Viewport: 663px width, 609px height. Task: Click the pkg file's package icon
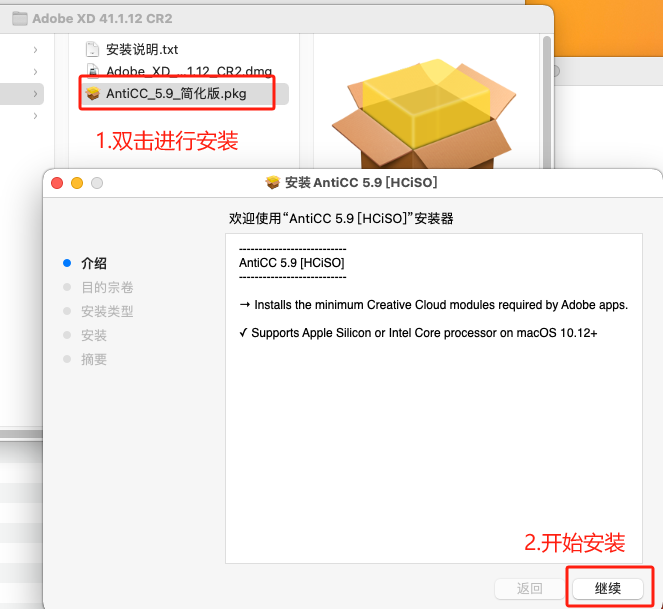[x=93, y=93]
